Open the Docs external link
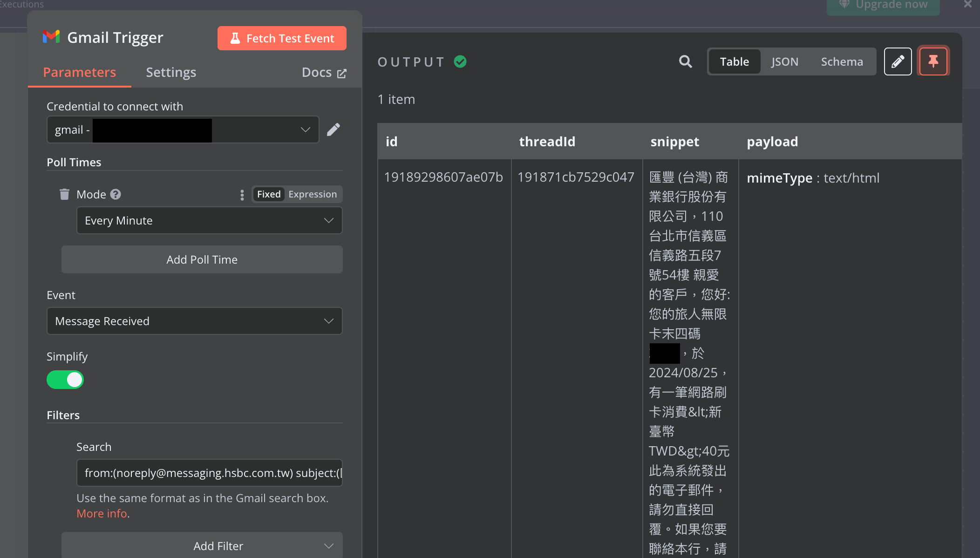Screen dimensions: 980x558 tap(324, 73)
